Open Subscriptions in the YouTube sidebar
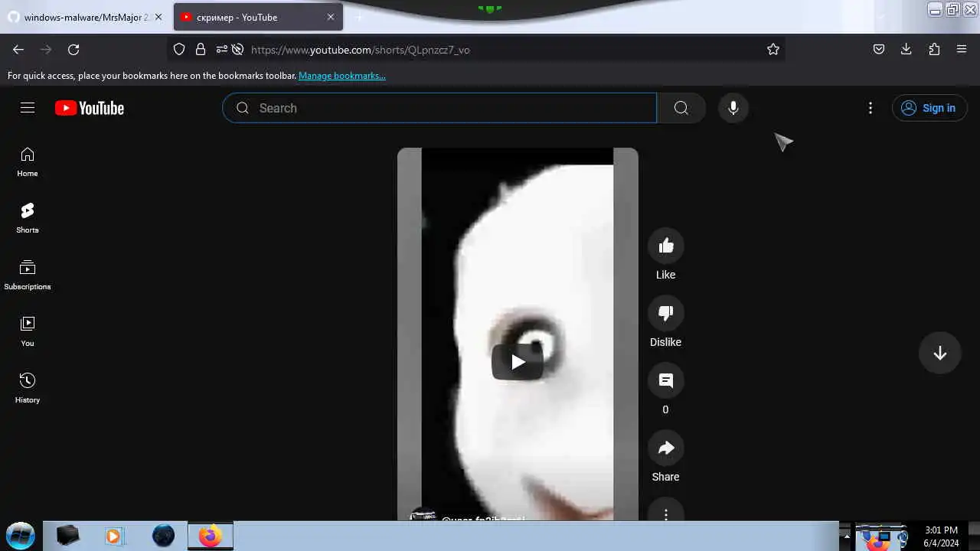The image size is (980, 551). pyautogui.click(x=28, y=275)
